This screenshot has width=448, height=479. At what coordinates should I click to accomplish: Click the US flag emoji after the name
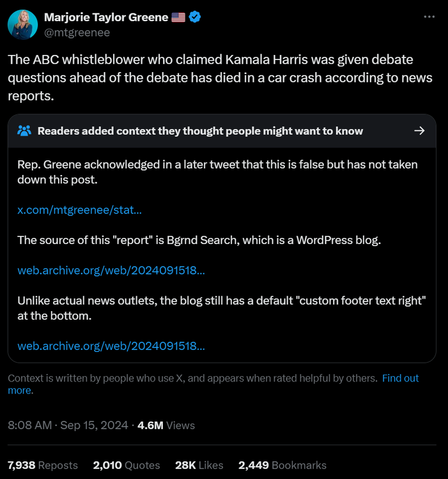[x=178, y=17]
